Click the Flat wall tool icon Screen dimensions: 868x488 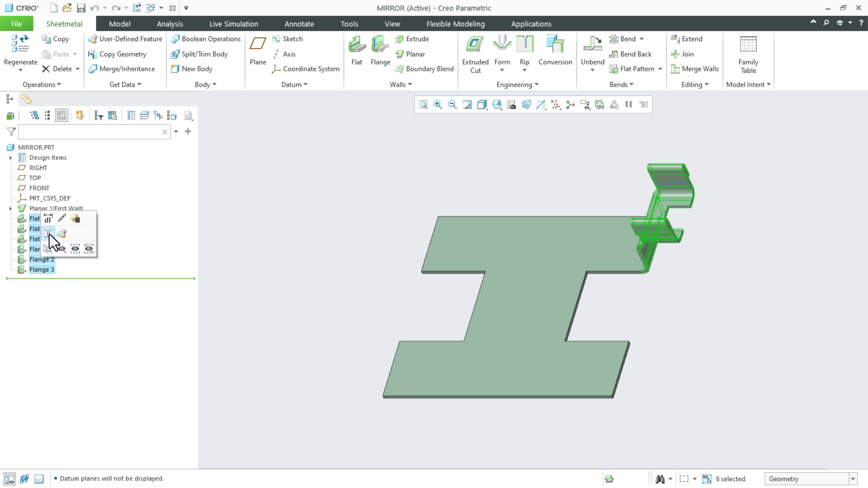coord(357,45)
